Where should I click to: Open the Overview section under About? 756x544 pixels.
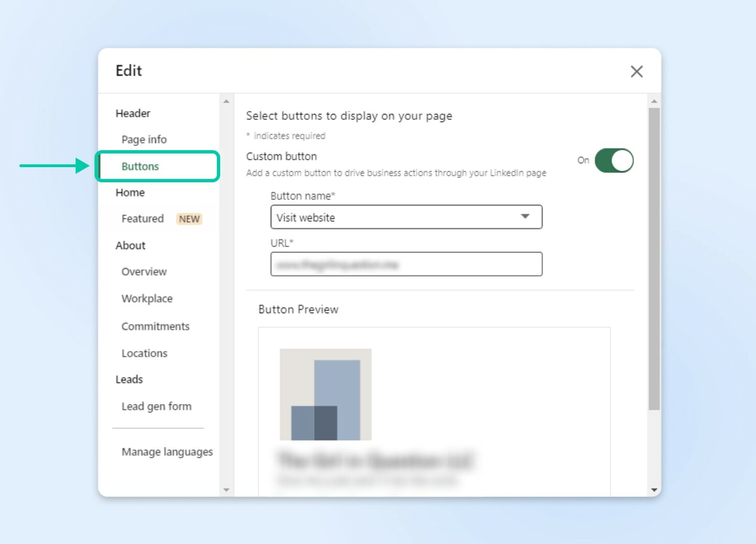tap(143, 272)
